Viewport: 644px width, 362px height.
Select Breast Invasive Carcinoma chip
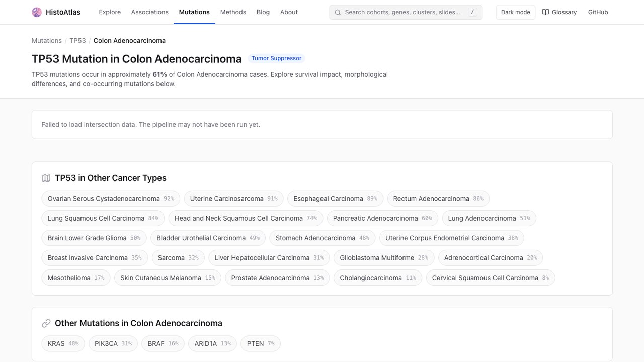click(95, 258)
